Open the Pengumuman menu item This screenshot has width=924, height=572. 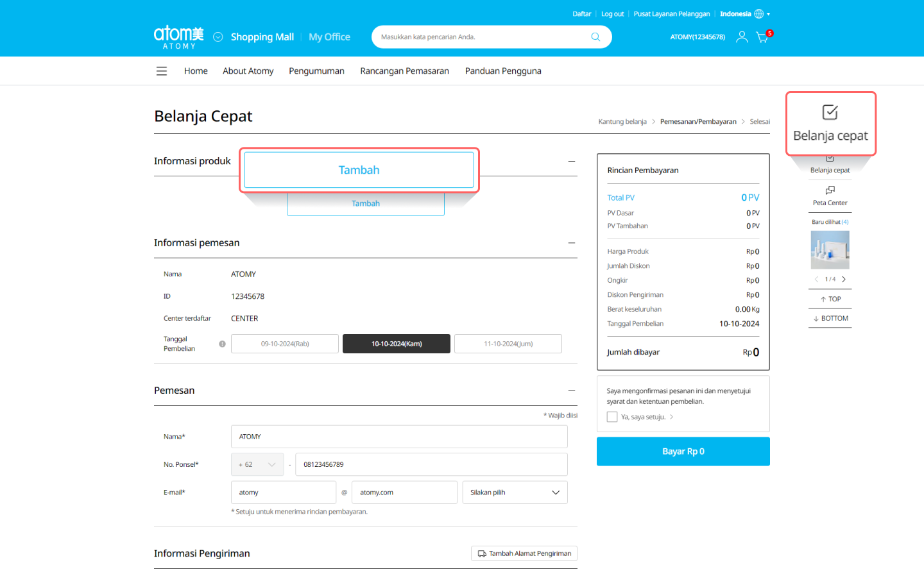click(x=316, y=71)
